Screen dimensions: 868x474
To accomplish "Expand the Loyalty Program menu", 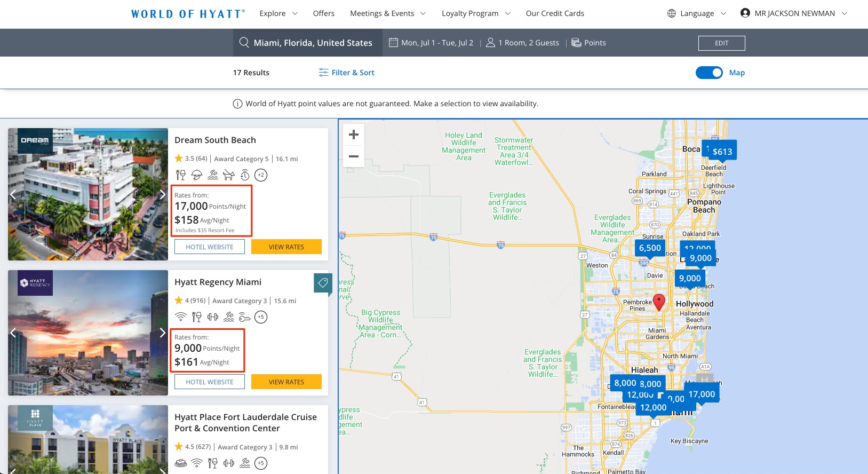I will click(x=476, y=13).
